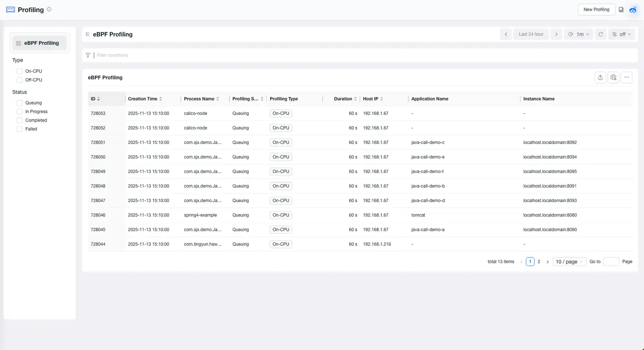644x350 pixels.
Task: Click the refresh icon in time toolbar
Action: [x=601, y=34]
